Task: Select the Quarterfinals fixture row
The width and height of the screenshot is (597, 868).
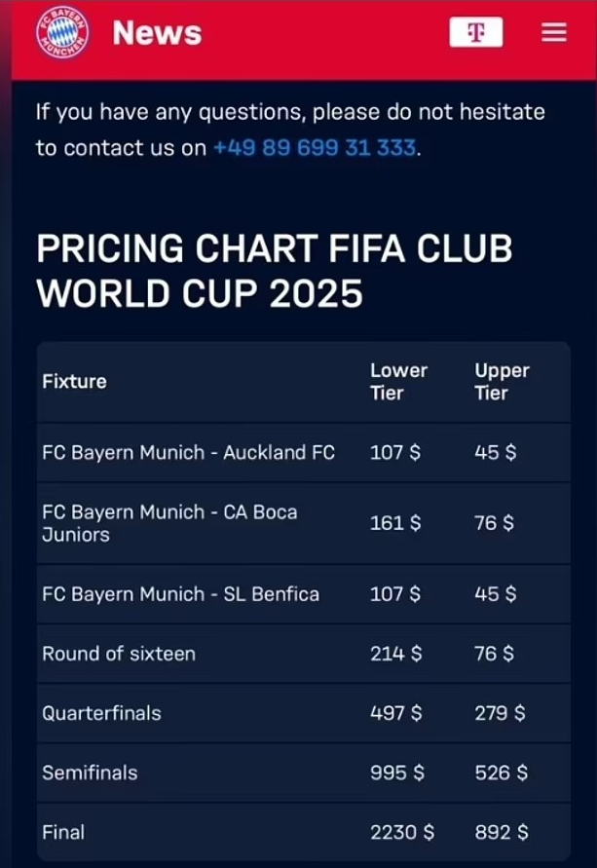Action: click(303, 713)
